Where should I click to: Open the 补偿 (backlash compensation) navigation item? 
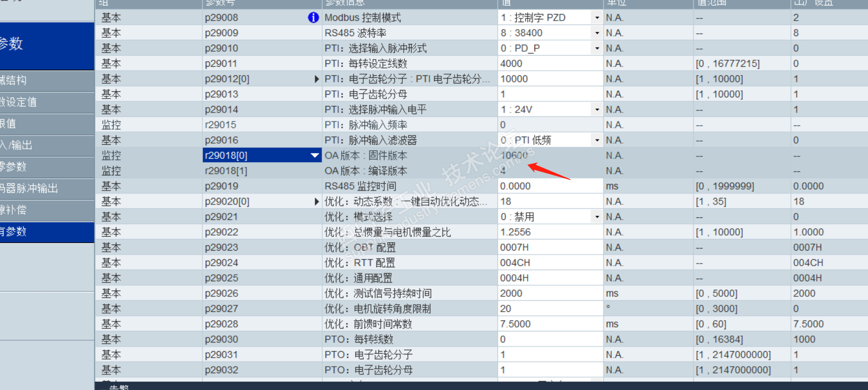tap(47, 210)
